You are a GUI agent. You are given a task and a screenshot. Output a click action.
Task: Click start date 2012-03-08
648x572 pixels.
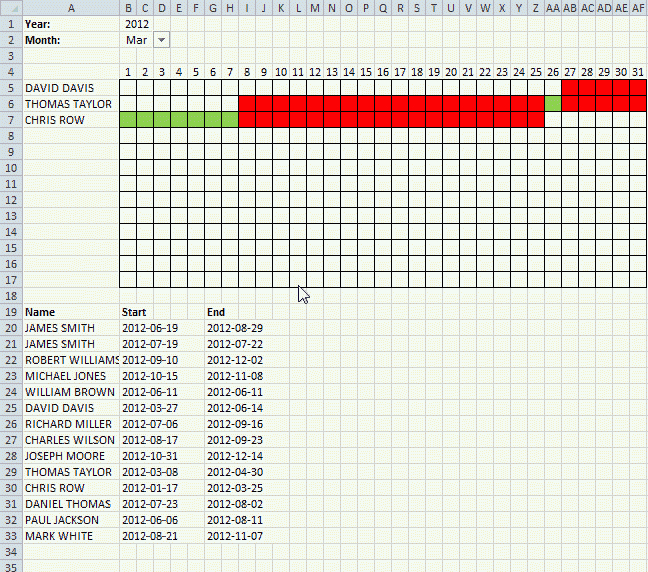[150, 472]
